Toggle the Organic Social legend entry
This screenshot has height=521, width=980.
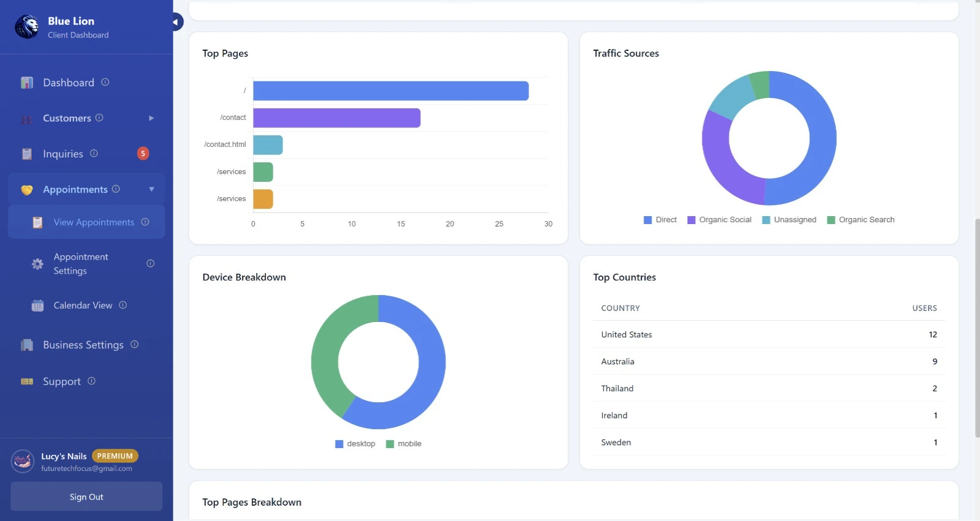719,220
